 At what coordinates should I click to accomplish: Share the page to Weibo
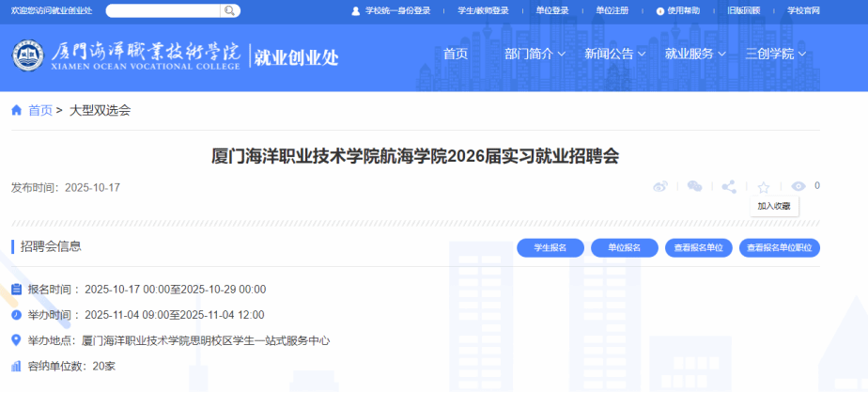click(x=660, y=187)
